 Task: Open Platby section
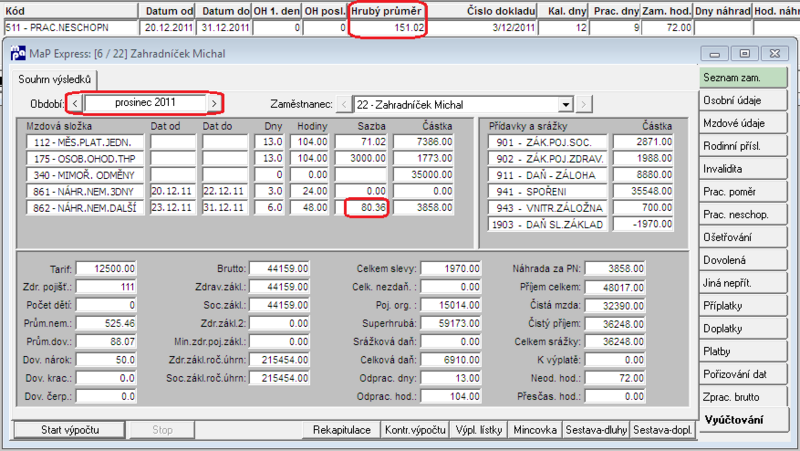click(x=743, y=351)
